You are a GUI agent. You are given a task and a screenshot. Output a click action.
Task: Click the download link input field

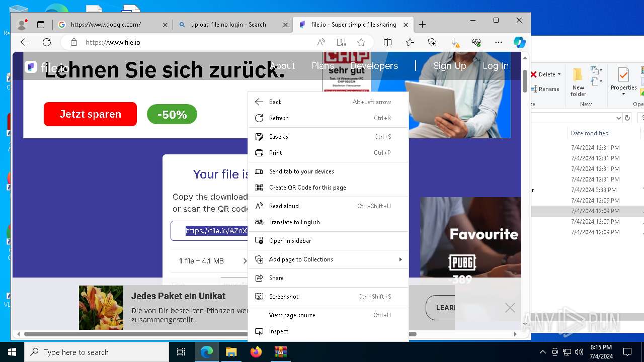tap(209, 231)
